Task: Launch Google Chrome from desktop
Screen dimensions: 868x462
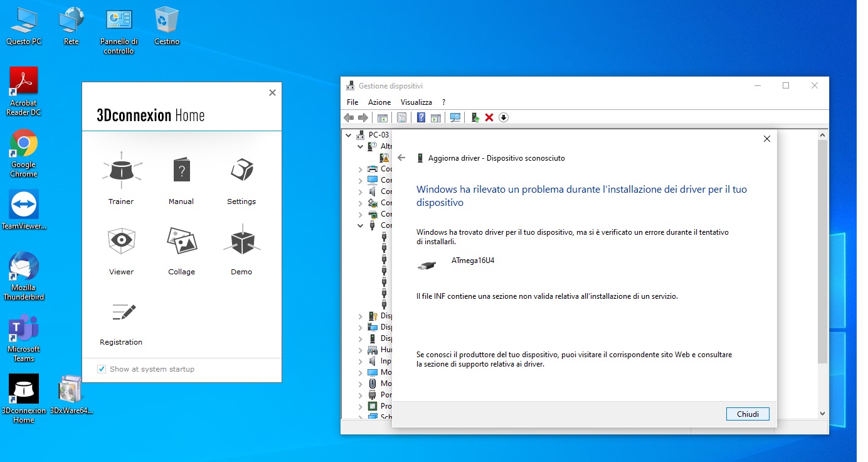Action: coord(23,154)
